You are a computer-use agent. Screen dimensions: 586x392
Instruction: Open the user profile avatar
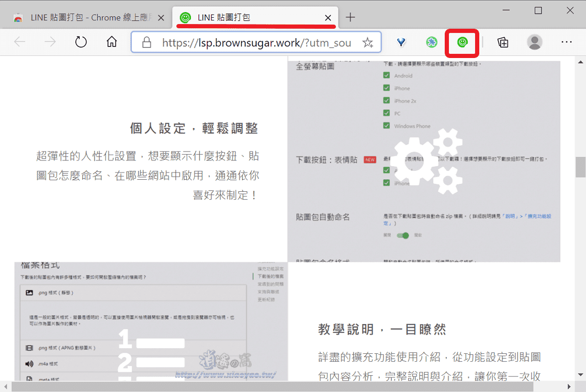click(x=534, y=42)
